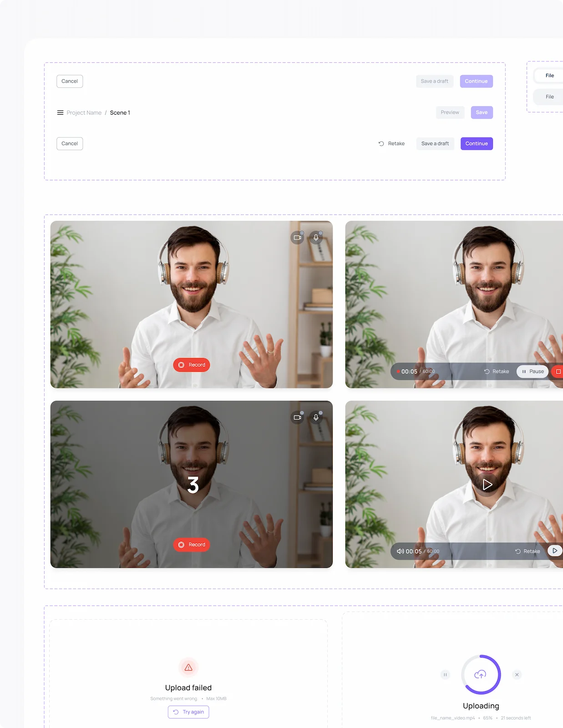Click Retake next to the active Save a draft

click(x=391, y=143)
